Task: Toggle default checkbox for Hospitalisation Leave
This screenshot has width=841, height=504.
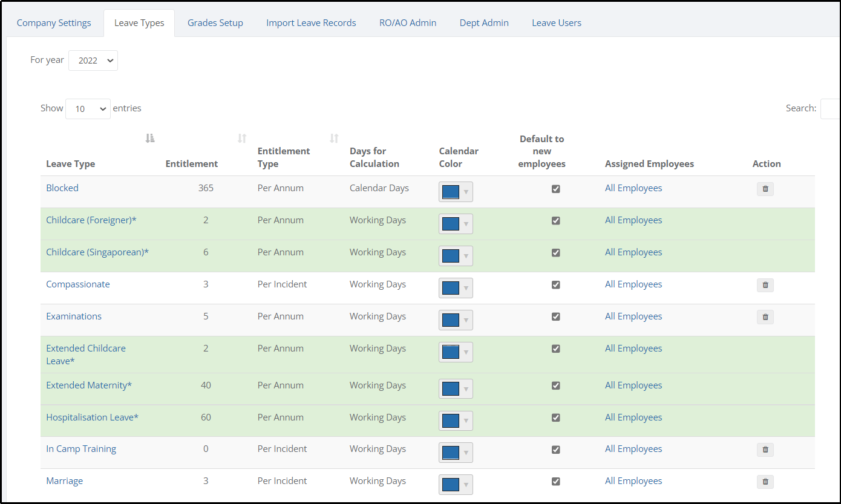Action: [x=555, y=418]
